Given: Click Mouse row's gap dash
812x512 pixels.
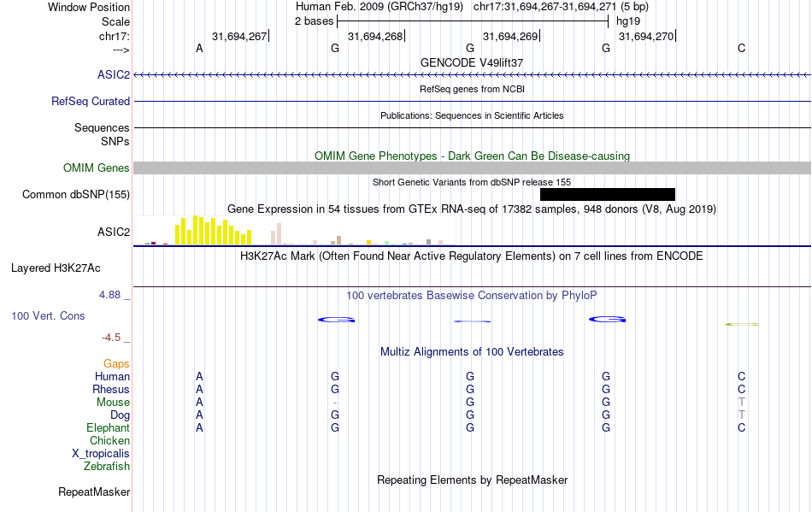Looking at the screenshot, I should point(335,403).
